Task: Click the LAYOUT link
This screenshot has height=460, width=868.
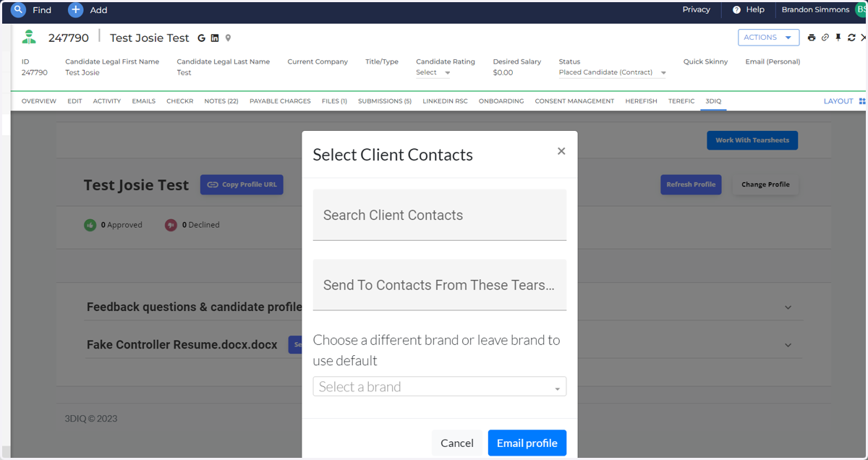Action: coord(838,101)
